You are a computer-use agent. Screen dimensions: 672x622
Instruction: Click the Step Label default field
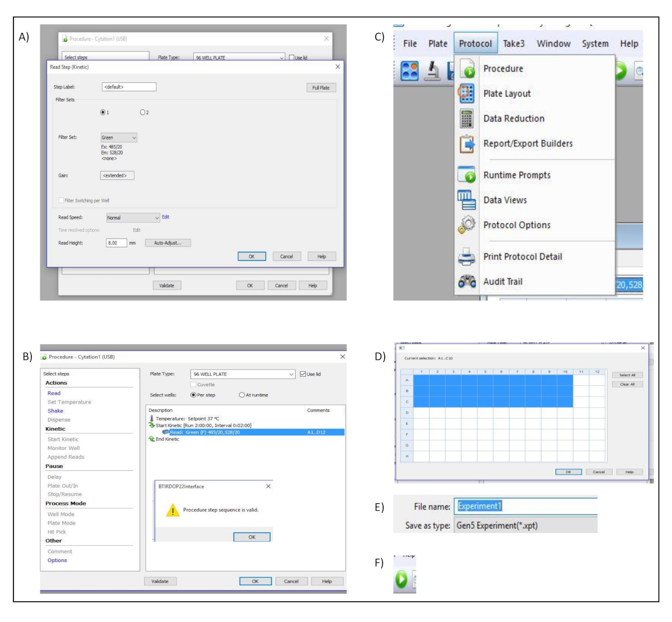coord(129,87)
